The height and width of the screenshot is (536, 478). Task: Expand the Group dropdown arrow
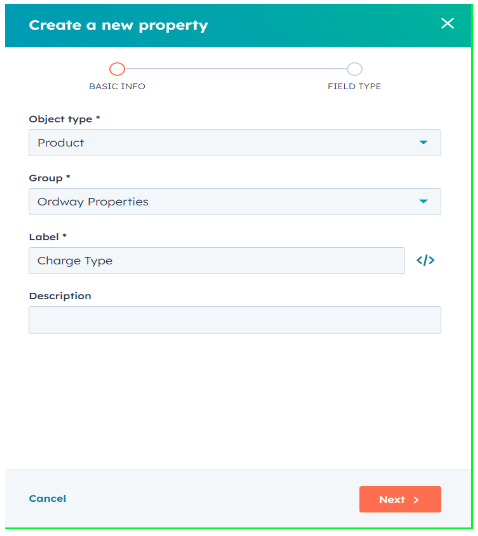click(423, 201)
